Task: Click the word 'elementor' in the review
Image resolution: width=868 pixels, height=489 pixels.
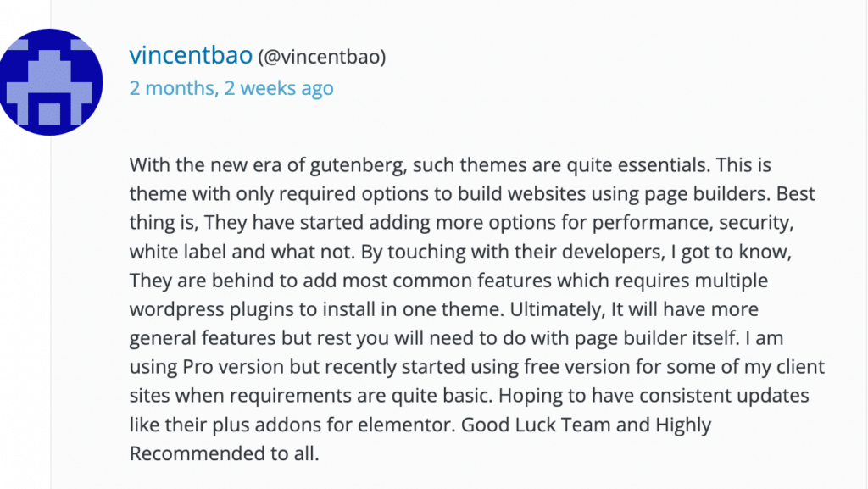Action: point(406,425)
